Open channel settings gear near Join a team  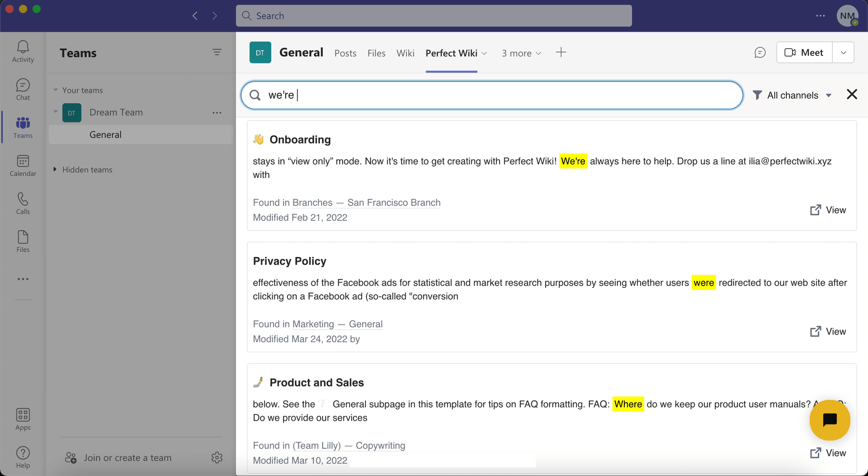(217, 457)
